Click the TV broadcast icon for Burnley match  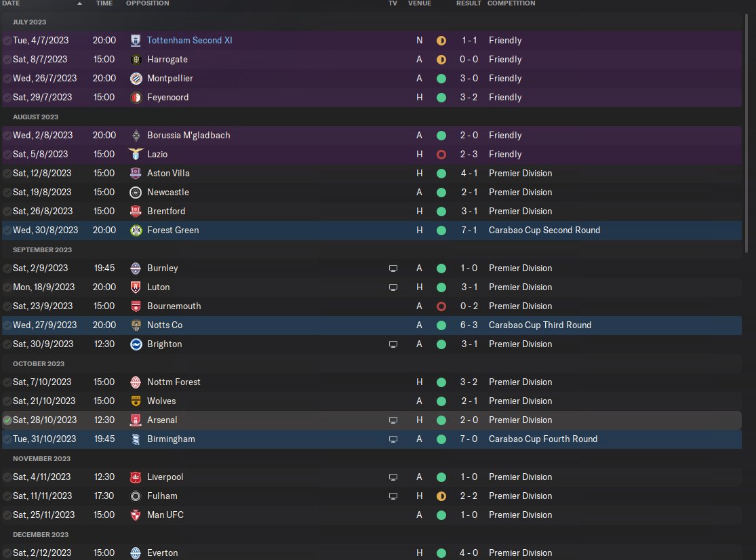[x=393, y=268]
